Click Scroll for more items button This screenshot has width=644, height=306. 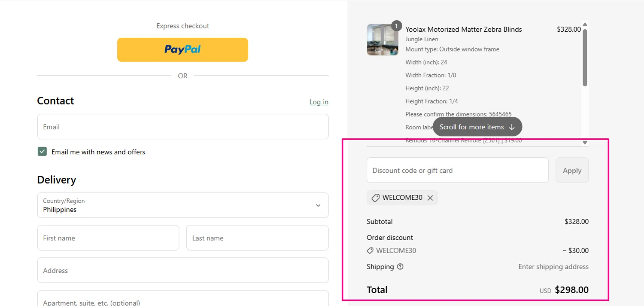coord(477,127)
